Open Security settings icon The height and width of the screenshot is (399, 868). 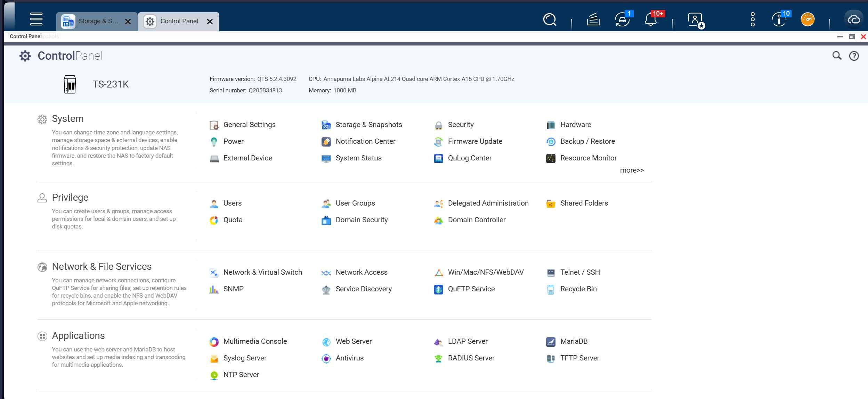tap(438, 125)
